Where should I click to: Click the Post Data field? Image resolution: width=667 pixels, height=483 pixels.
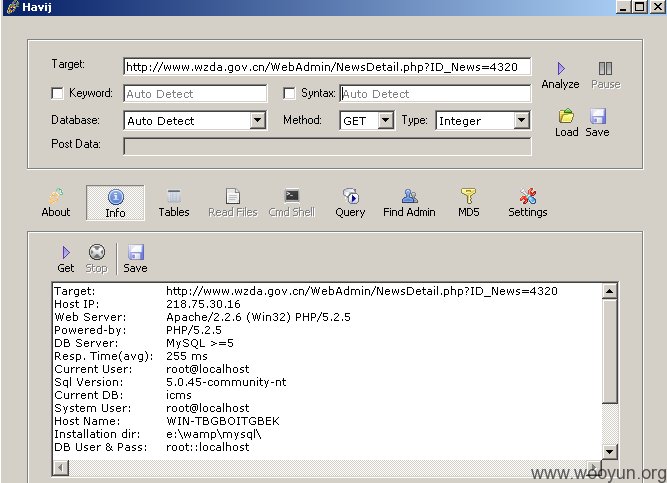point(327,147)
